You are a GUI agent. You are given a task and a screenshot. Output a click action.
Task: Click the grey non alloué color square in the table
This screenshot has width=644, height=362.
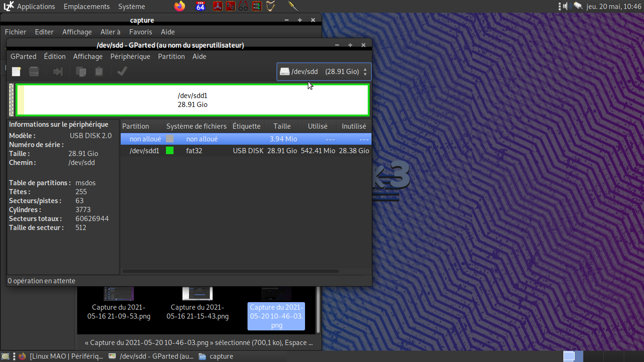coord(170,139)
